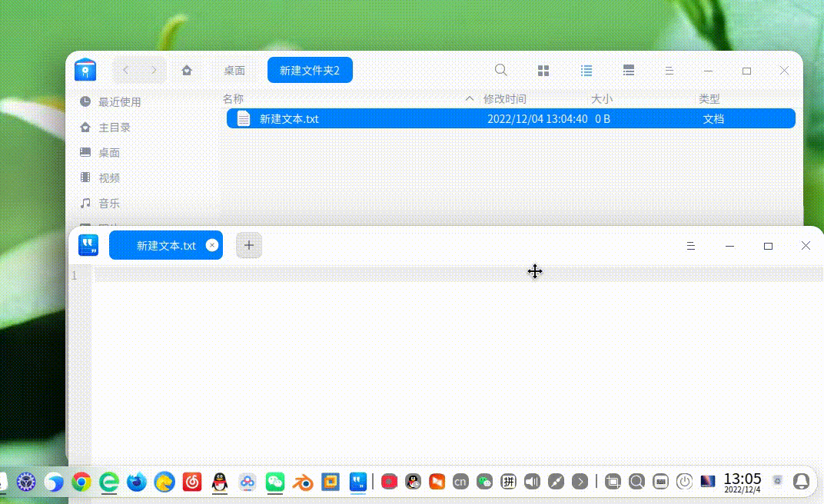Image resolution: width=824 pixels, height=504 pixels.
Task: Open search in file manager
Action: point(501,70)
